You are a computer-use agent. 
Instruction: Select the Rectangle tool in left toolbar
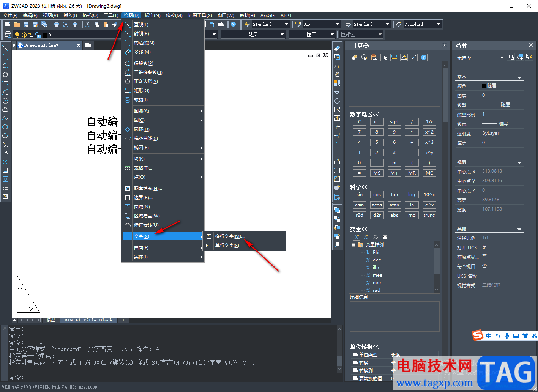coord(5,83)
